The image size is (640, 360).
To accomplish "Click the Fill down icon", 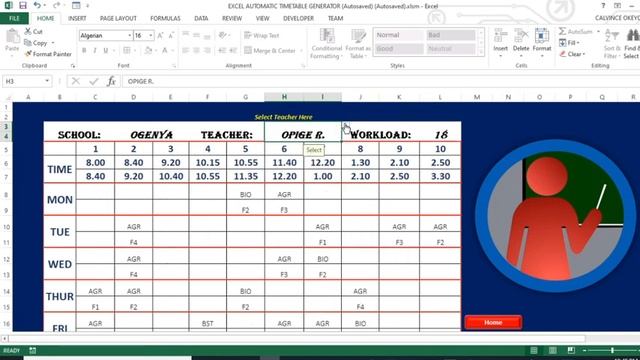I will 562,42.
